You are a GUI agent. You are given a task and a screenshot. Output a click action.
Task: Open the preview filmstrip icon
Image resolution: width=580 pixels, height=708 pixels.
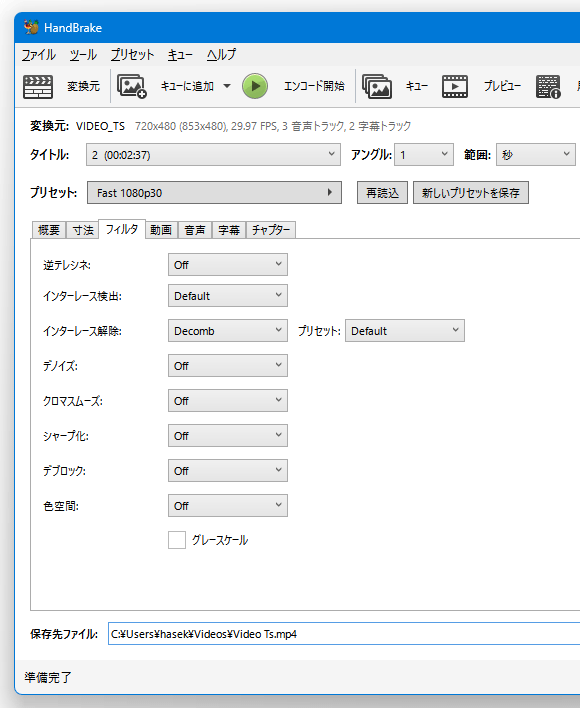click(x=455, y=86)
